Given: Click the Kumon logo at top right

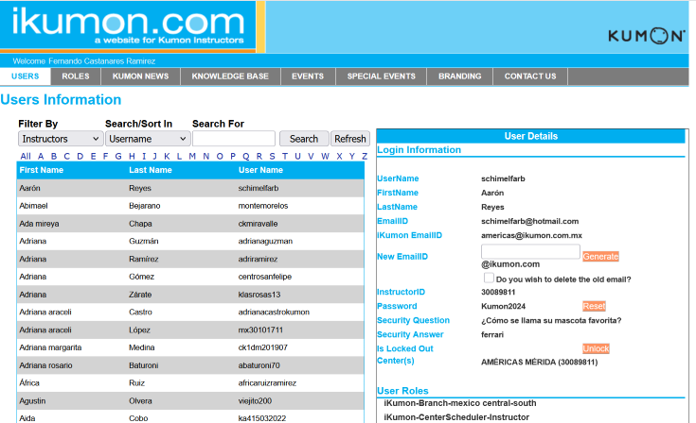Looking at the screenshot, I should tap(646, 36).
